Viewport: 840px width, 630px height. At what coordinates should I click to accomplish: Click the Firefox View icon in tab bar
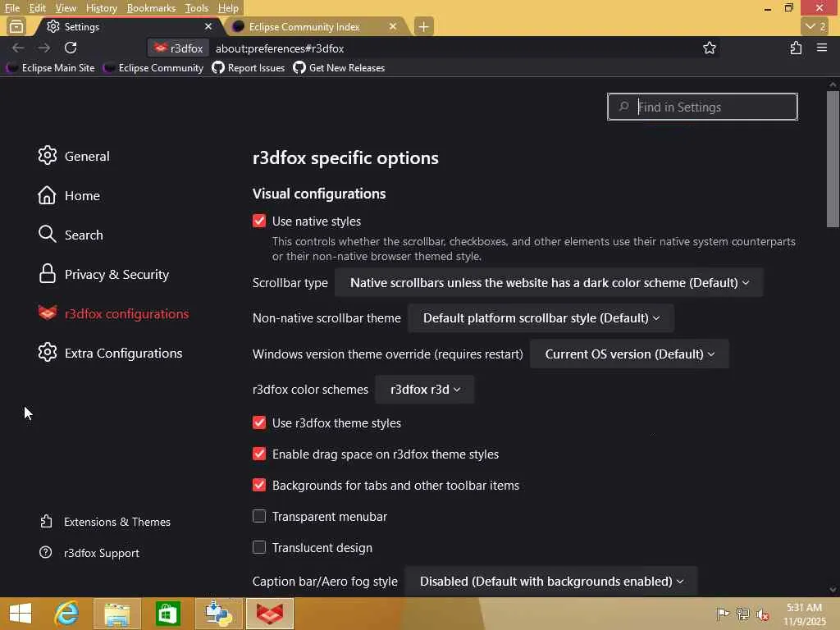click(16, 26)
